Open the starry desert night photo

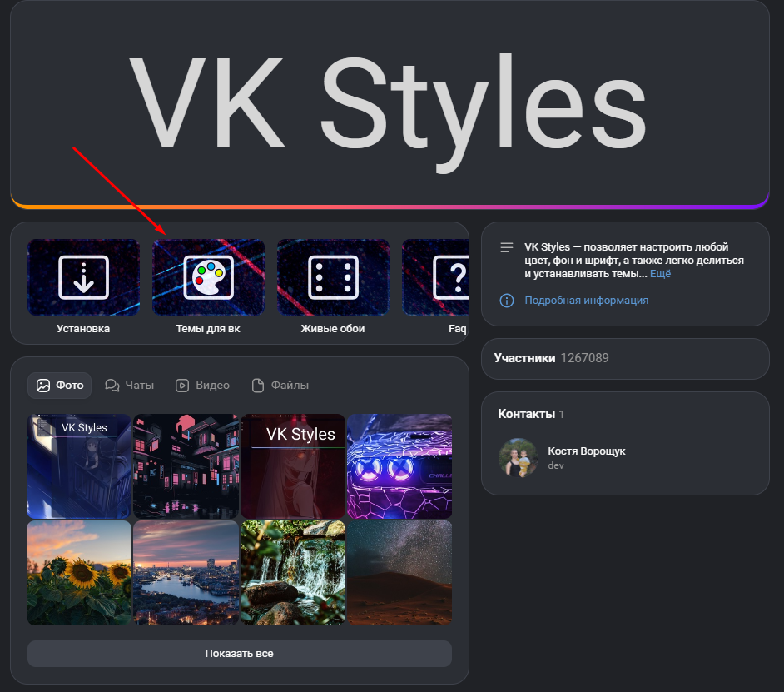[x=399, y=573]
